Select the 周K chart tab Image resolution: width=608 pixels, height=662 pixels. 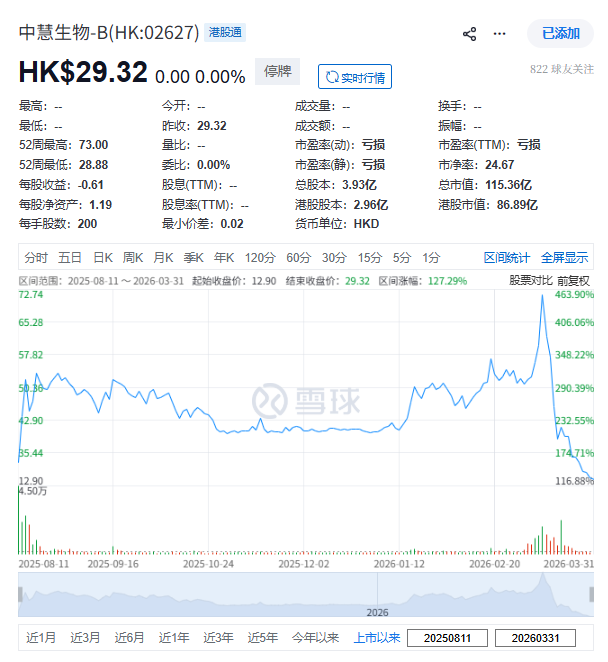(x=133, y=257)
